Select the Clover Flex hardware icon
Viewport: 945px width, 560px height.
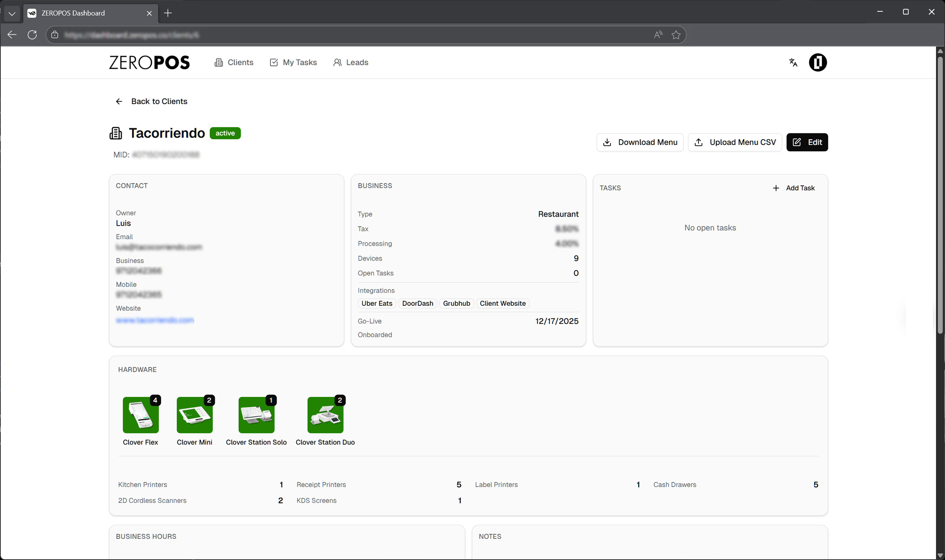[141, 415]
